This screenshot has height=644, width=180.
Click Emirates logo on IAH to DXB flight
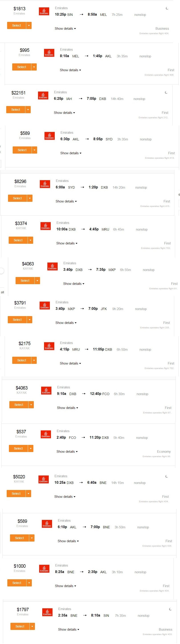[x=43, y=96]
